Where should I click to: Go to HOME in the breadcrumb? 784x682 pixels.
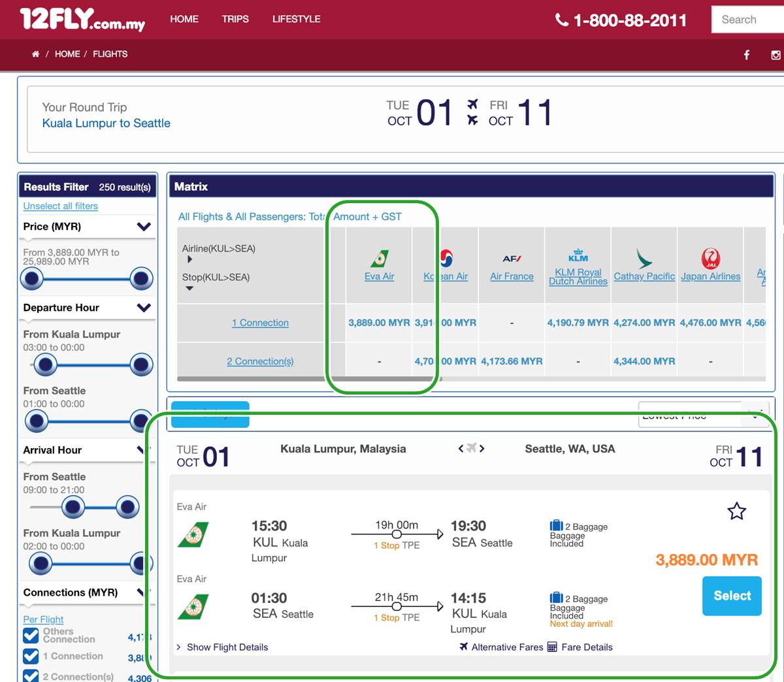click(x=67, y=54)
